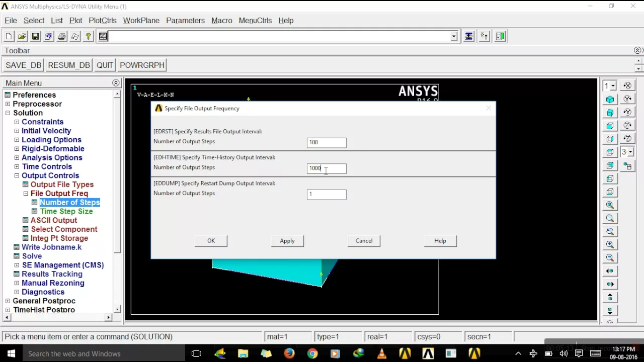This screenshot has width=644, height=362.
Task: Open the WorkPlane menu
Action: point(141,21)
